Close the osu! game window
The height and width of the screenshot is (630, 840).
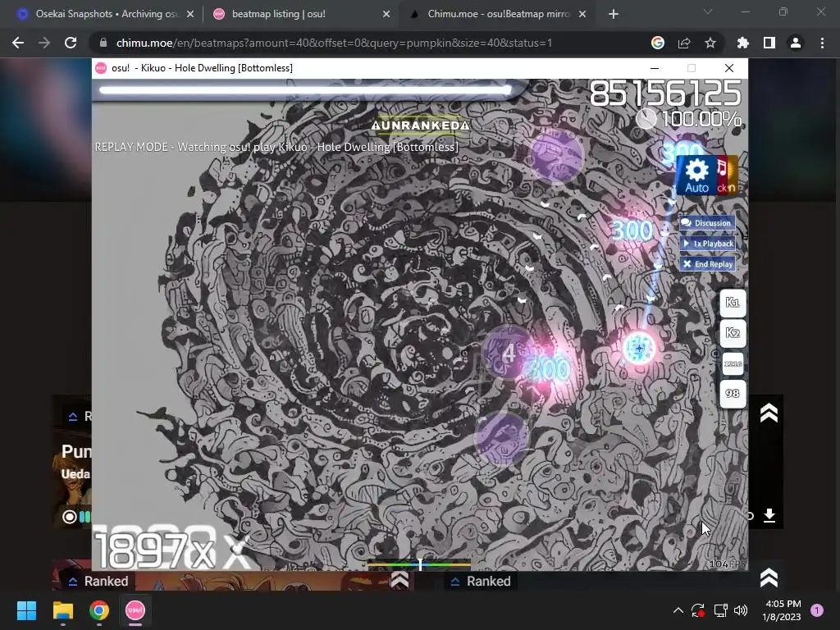point(729,68)
